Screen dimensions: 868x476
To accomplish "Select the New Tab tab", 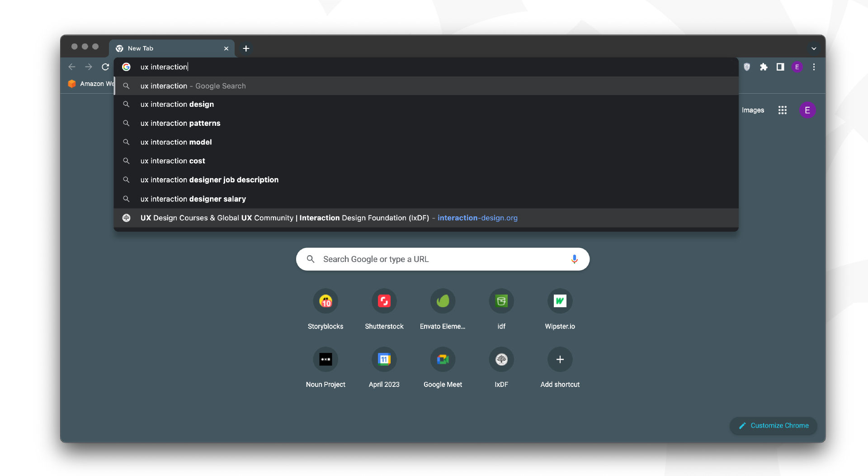I will pyautogui.click(x=172, y=48).
